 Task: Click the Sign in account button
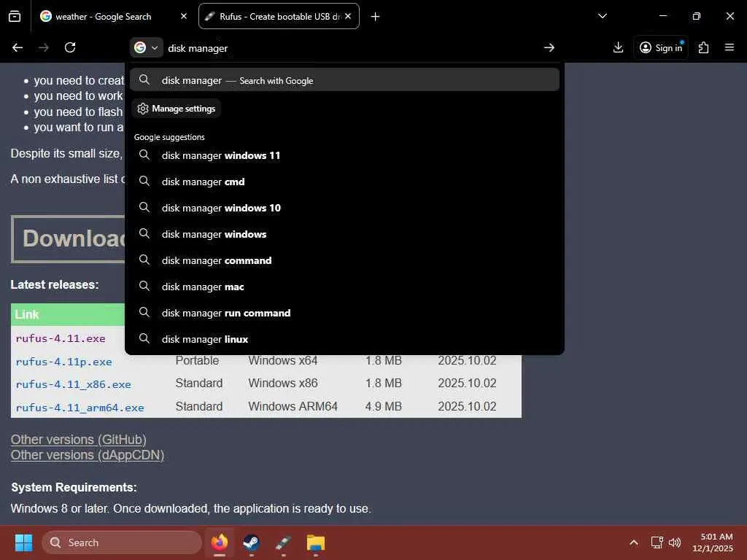pyautogui.click(x=661, y=47)
